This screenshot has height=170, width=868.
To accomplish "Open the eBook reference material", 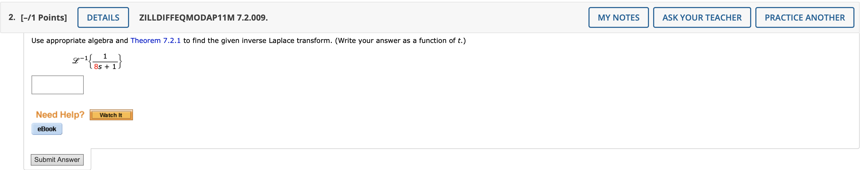I will [x=47, y=129].
